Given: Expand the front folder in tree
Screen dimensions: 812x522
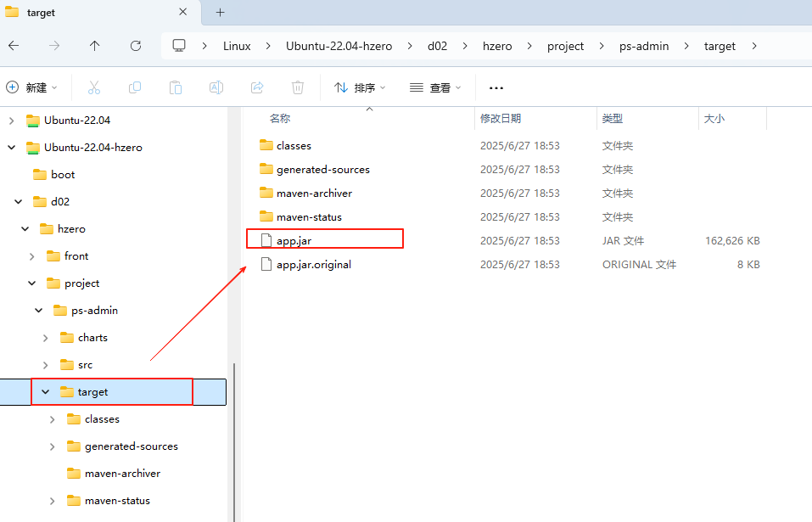Looking at the screenshot, I should (32, 256).
